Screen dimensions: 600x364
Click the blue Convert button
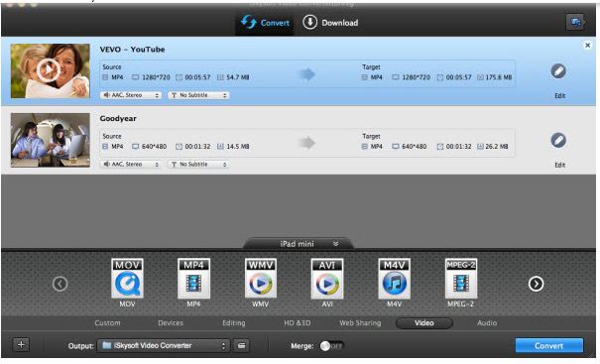(549, 345)
